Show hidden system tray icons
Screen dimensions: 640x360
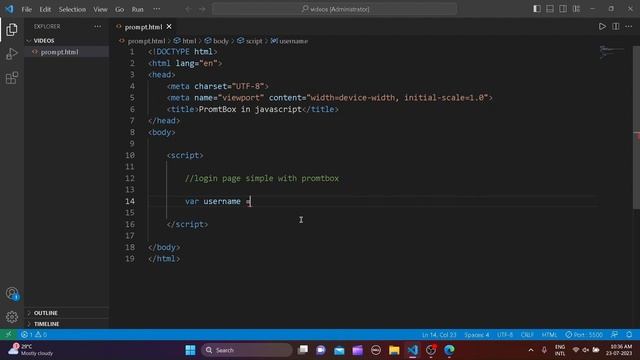pos(531,350)
